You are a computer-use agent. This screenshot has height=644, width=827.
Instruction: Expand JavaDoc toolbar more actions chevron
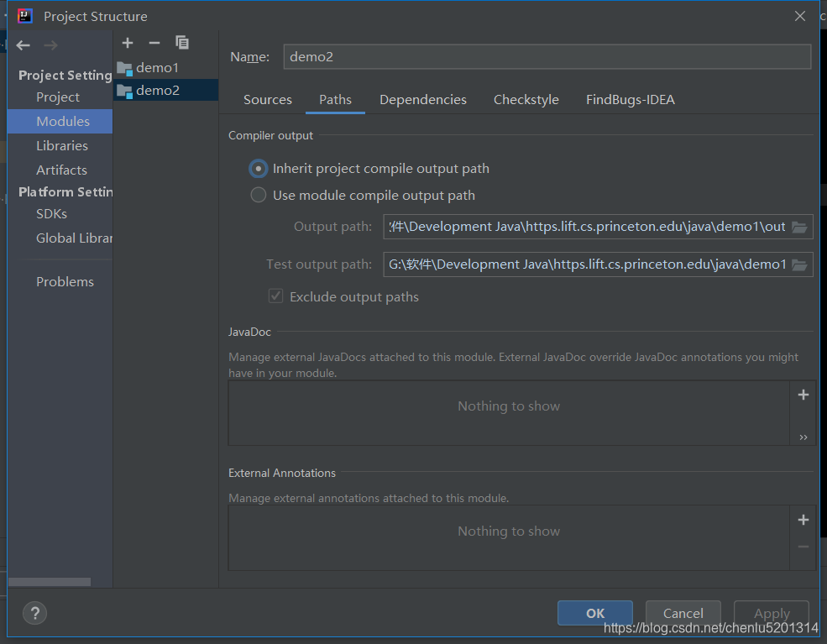[x=803, y=437]
